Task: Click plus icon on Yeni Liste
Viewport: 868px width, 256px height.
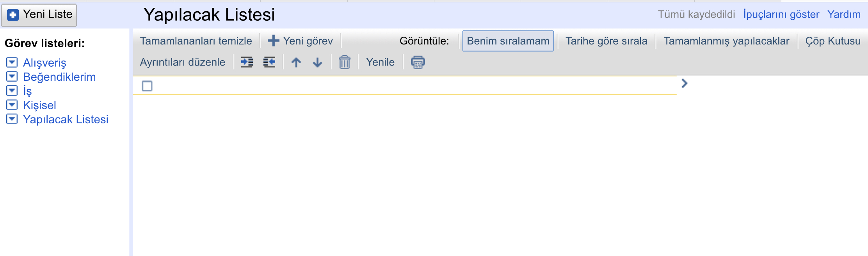Action: pyautogui.click(x=13, y=15)
